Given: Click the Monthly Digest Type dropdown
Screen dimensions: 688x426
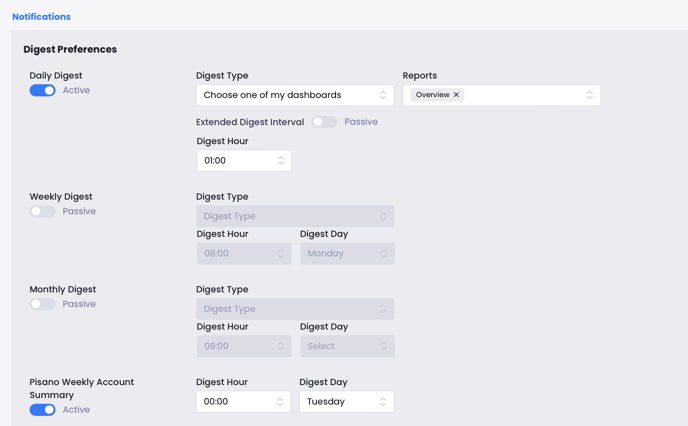Looking at the screenshot, I should click(294, 309).
